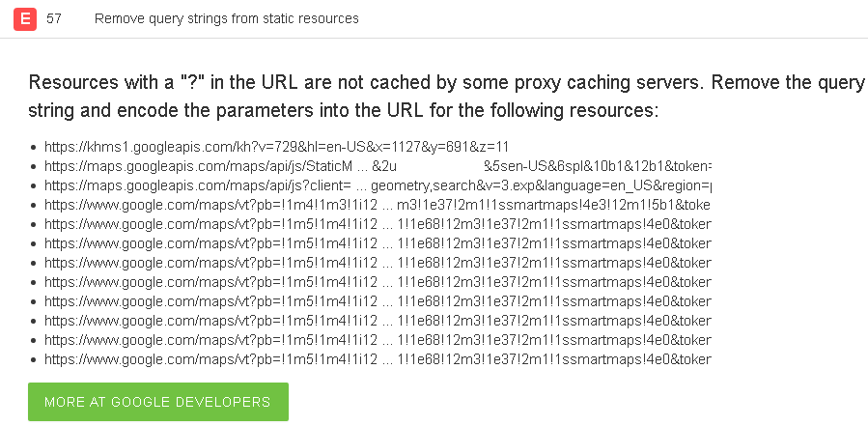
Task: Click the ellipsis in the js?client= URL
Action: pyautogui.click(x=361, y=186)
